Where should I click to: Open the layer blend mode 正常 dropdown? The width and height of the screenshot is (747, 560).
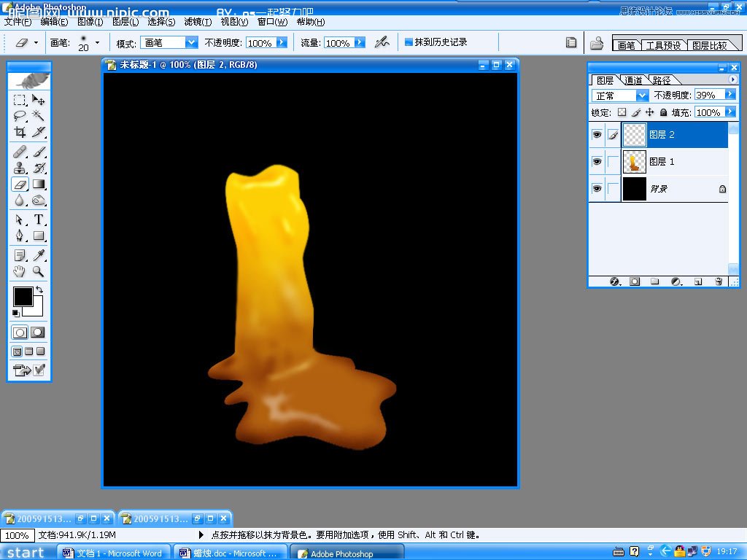click(642, 96)
